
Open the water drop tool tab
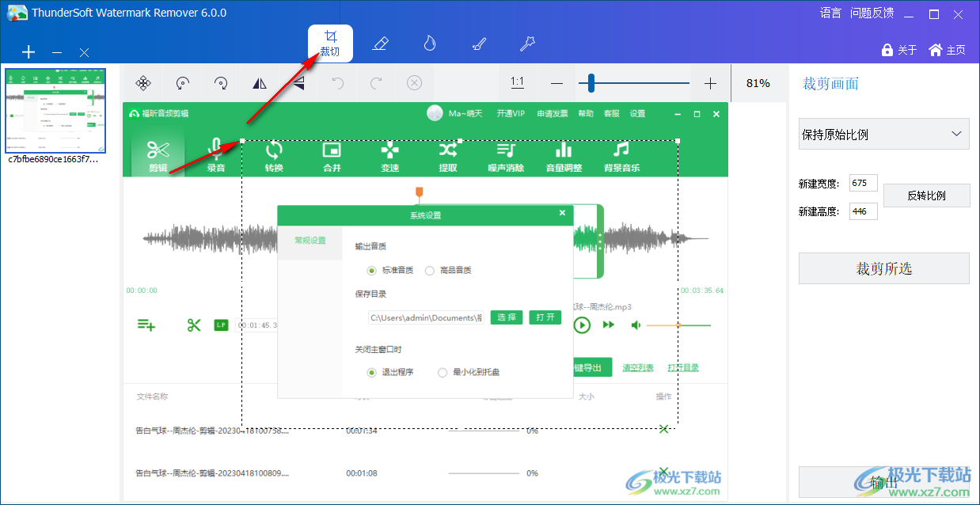[429, 44]
